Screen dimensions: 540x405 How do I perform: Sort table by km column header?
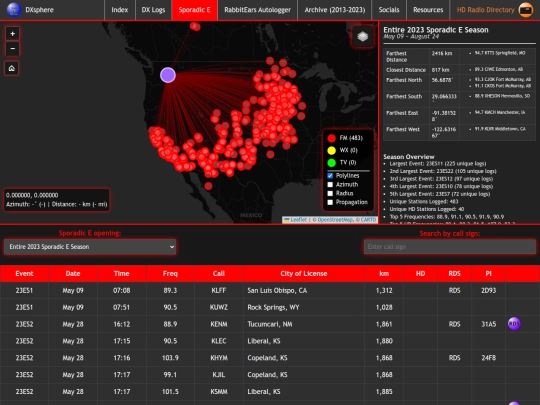click(x=384, y=274)
